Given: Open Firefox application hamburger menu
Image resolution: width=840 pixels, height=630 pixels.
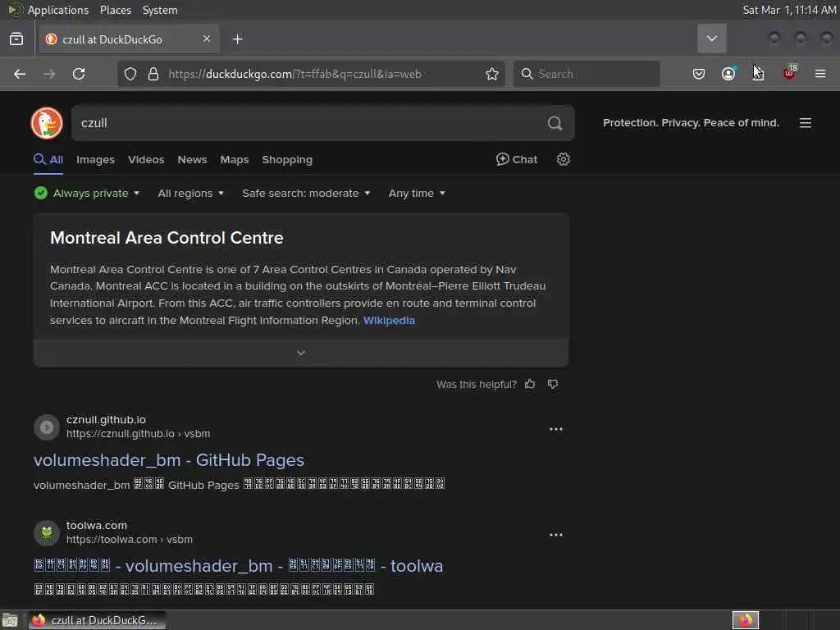Looking at the screenshot, I should (x=820, y=74).
